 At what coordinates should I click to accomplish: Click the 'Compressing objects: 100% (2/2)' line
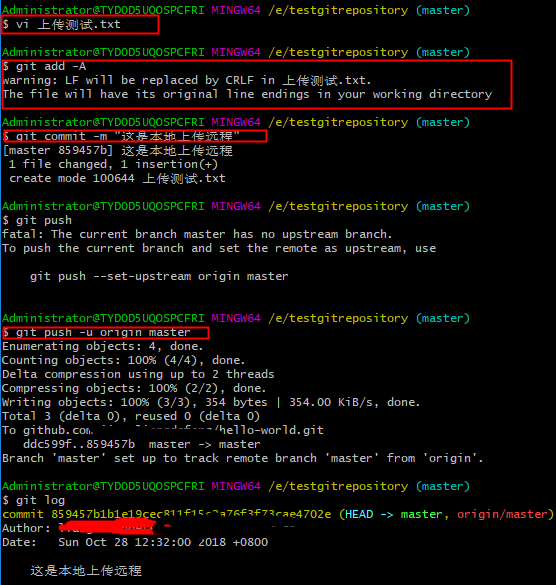[x=134, y=388]
